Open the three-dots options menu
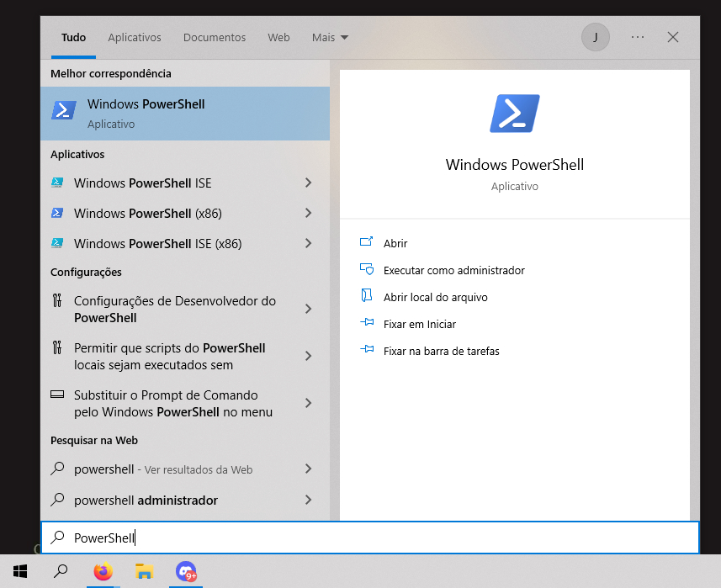Image resolution: width=721 pixels, height=588 pixels. point(638,37)
